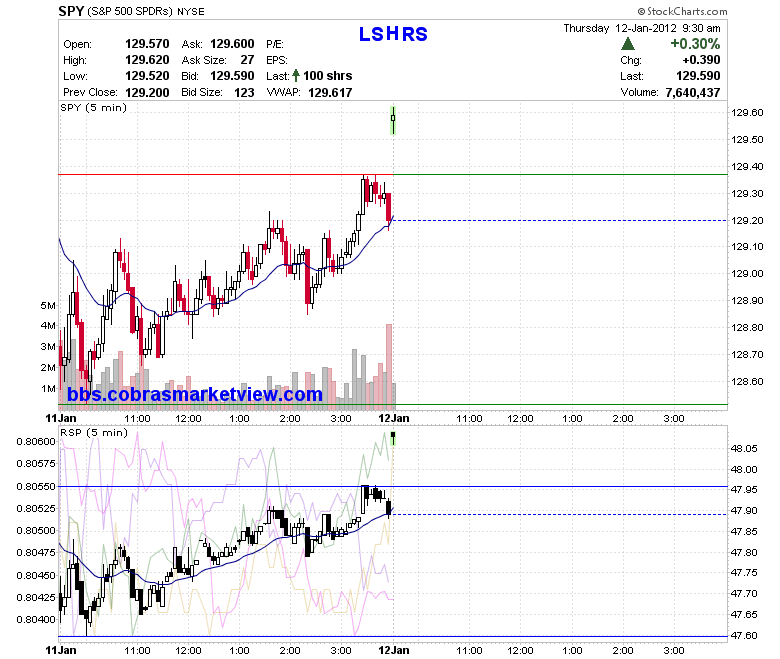Click the Low value 129.520
This screenshot has width=780, height=659.
tap(147, 76)
